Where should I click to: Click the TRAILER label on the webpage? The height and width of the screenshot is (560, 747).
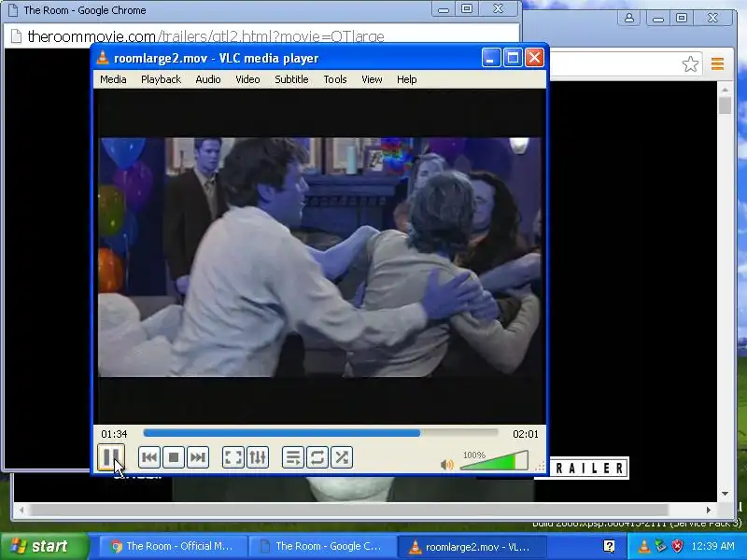[589, 469]
